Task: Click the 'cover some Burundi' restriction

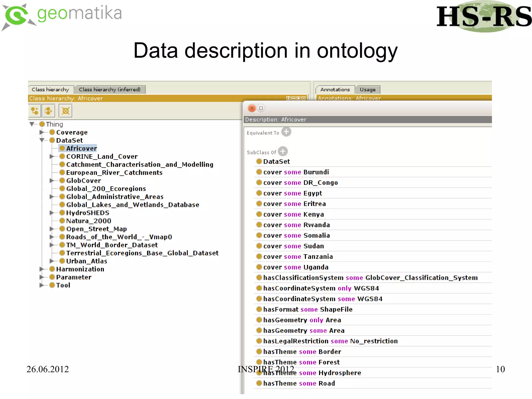Action: point(373,172)
